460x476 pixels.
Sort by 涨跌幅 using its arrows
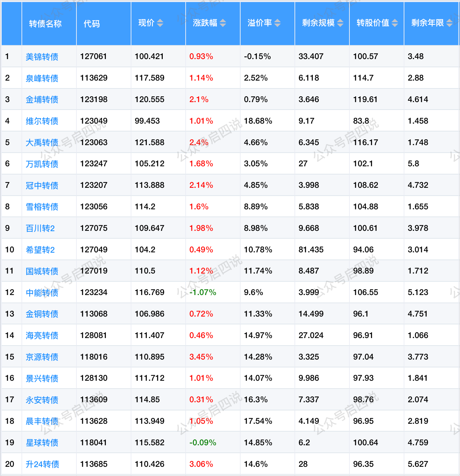point(223,23)
